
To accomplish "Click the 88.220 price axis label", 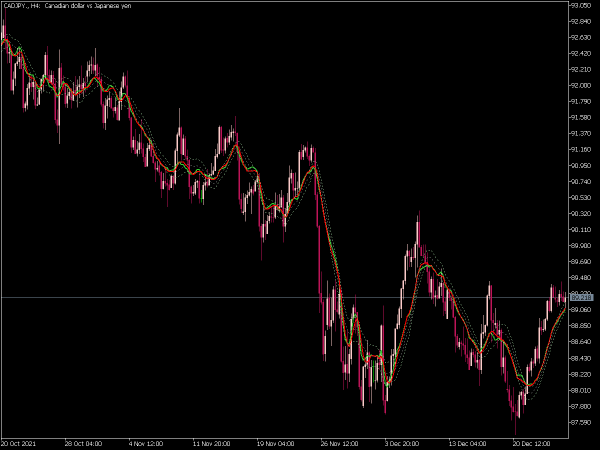I will pyautogui.click(x=581, y=374).
